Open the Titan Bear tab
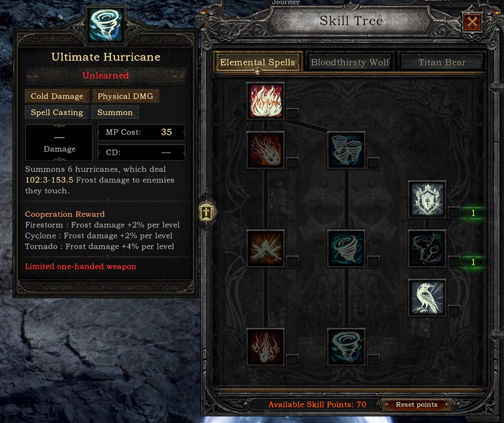Screen dimensions: 504x423 pyautogui.click(x=442, y=62)
